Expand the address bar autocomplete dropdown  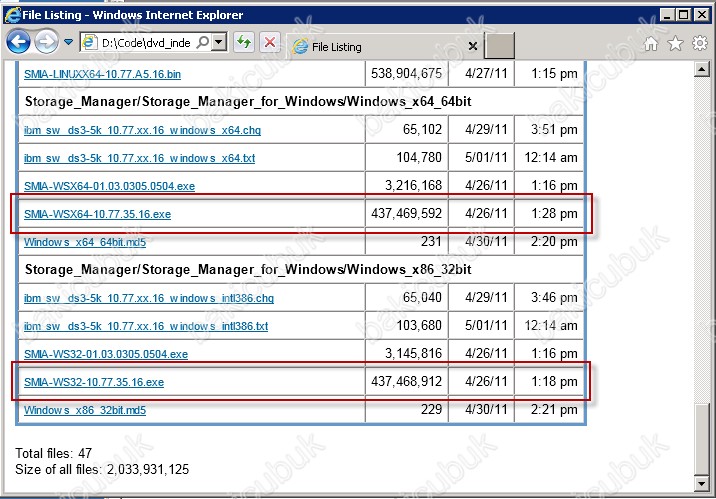[x=220, y=42]
